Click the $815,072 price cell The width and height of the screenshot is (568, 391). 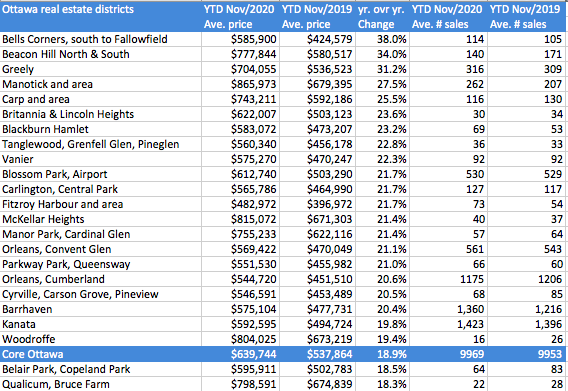(x=241, y=219)
